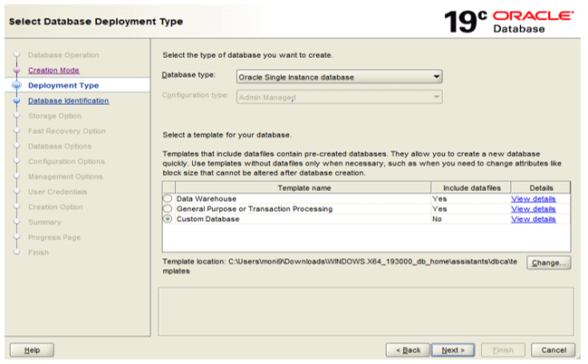Click the Change template location button
Viewport: 588px width, 364px height.
click(x=549, y=263)
